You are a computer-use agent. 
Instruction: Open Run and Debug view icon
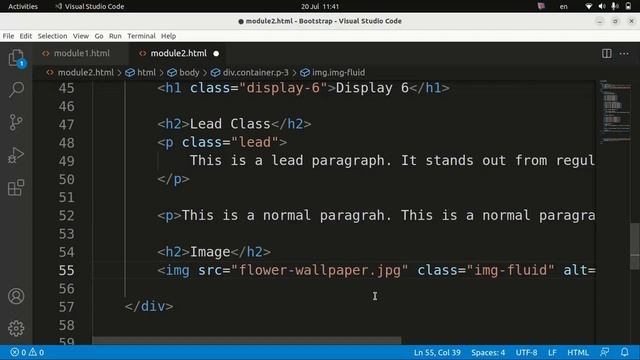[x=16, y=155]
